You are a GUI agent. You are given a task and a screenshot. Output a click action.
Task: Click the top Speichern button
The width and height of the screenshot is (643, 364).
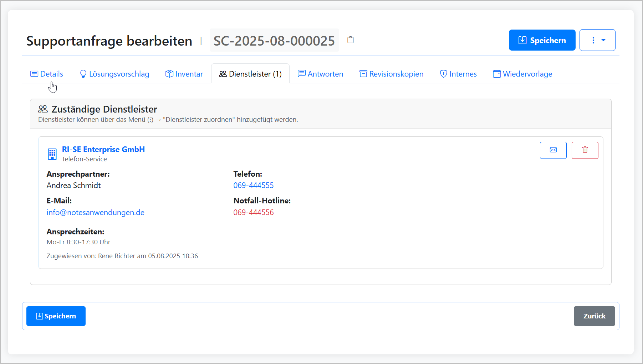click(x=542, y=40)
